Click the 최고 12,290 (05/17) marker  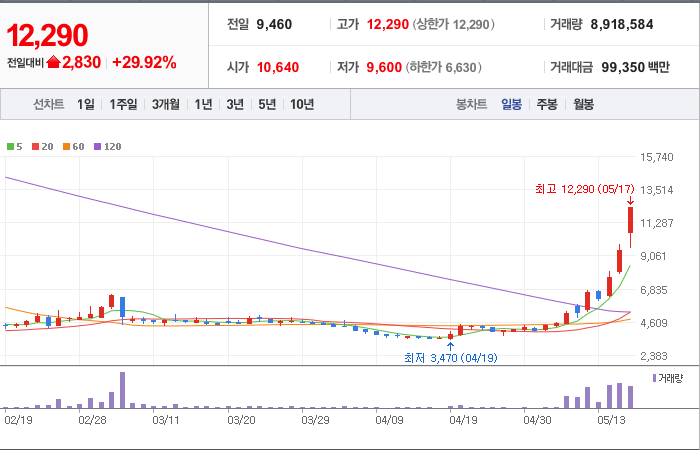click(x=585, y=189)
